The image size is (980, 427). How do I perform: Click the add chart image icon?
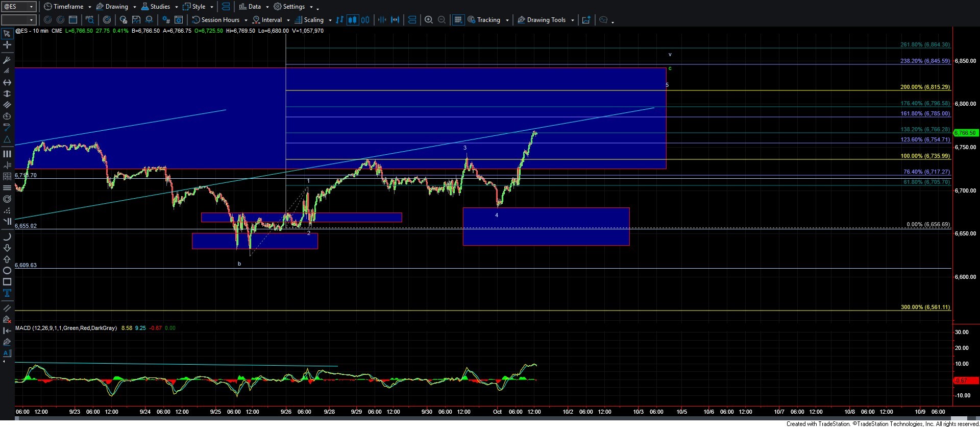click(586, 20)
